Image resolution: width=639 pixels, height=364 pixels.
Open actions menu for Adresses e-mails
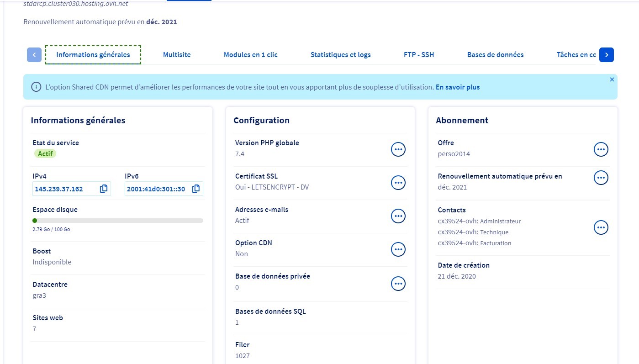(x=398, y=216)
